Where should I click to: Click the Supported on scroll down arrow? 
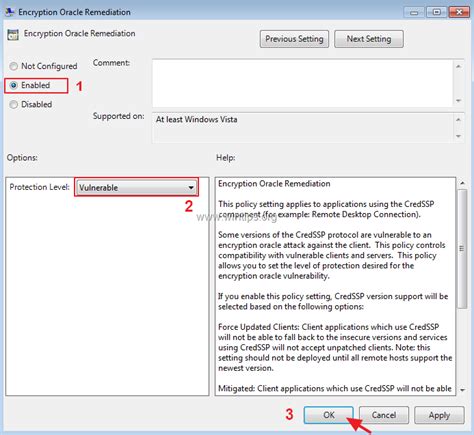point(459,136)
